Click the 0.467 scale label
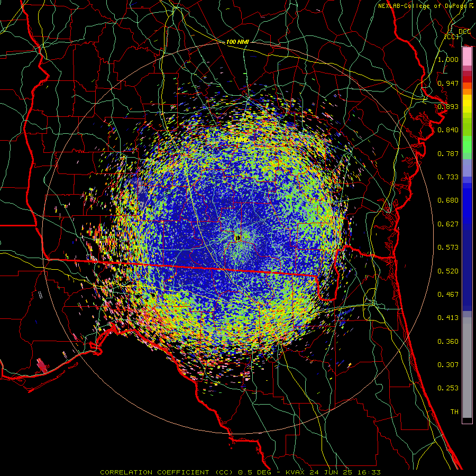The image size is (476, 476). (x=448, y=294)
